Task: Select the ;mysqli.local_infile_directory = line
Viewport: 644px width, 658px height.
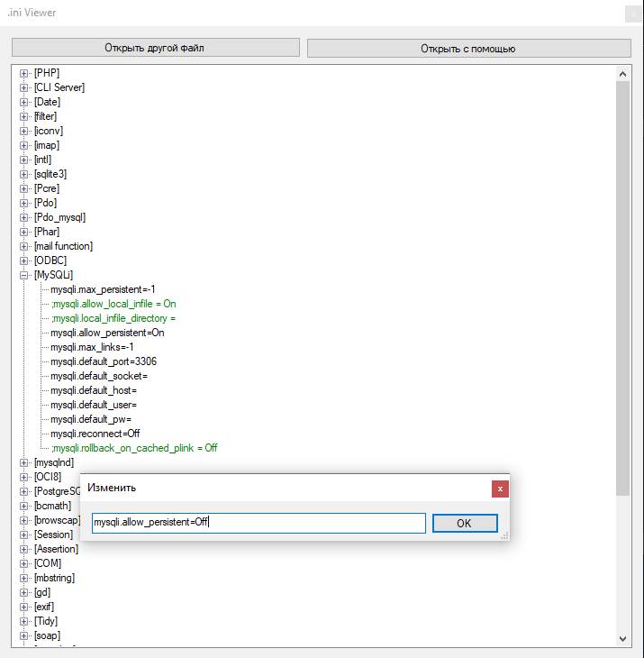Action: (x=113, y=318)
